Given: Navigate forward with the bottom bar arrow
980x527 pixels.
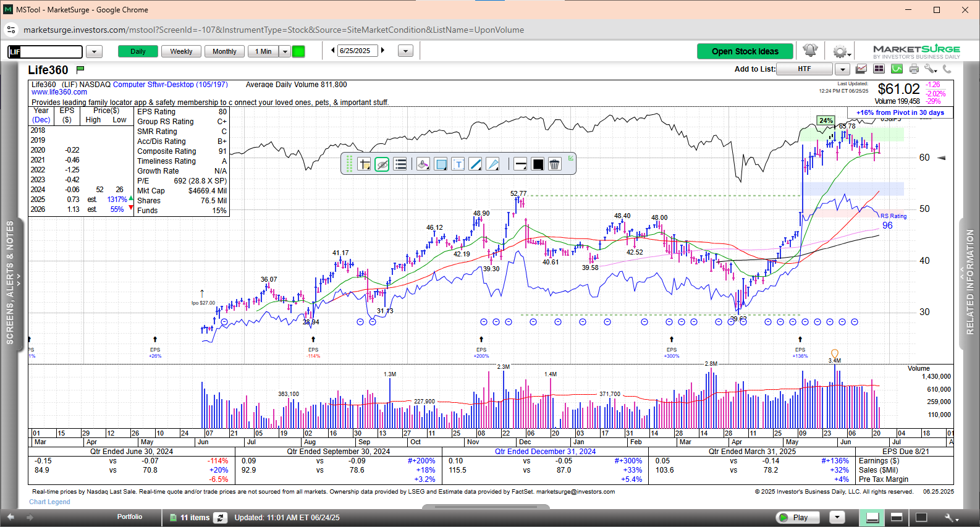Looking at the screenshot, I should click(28, 516).
